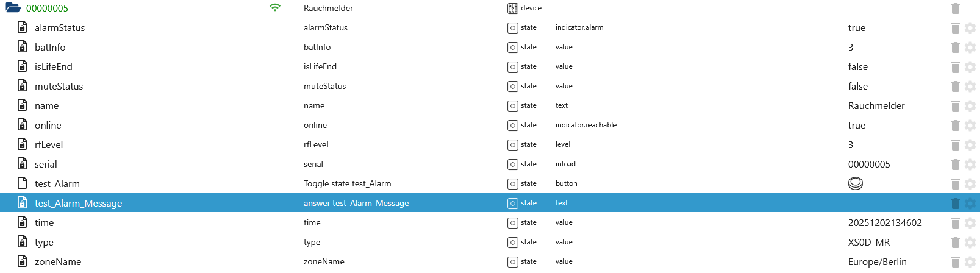Collapse the 00000005 device folder
Viewport: 980px width, 273px height.
[x=13, y=8]
